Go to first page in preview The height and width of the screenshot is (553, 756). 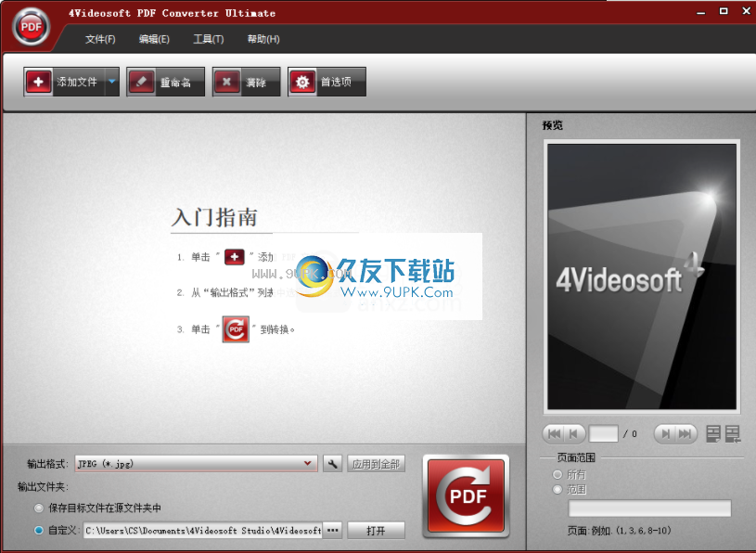554,434
